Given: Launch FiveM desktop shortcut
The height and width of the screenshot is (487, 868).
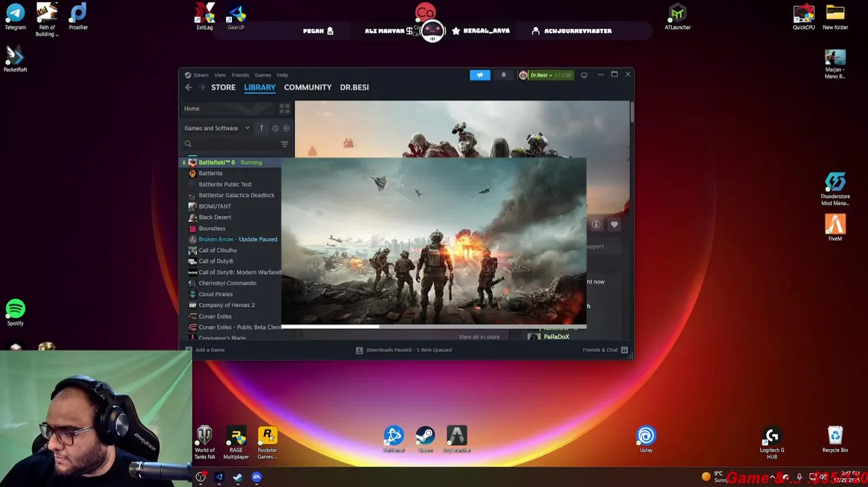Looking at the screenshot, I should pyautogui.click(x=835, y=228).
